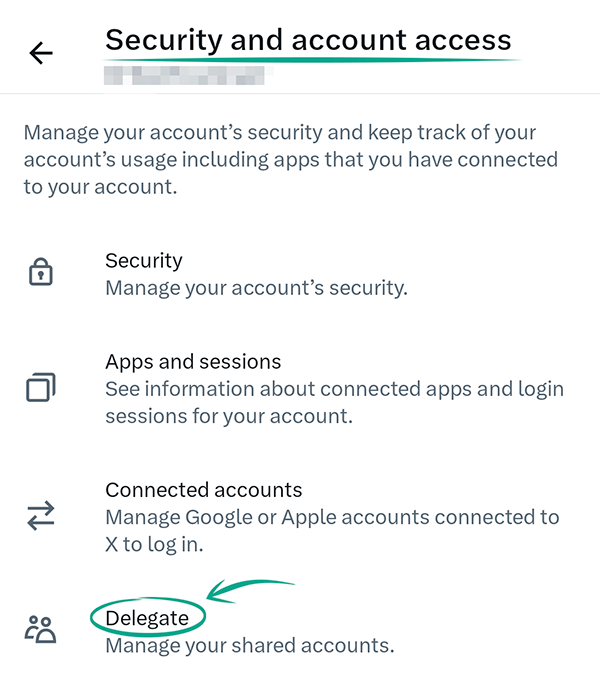
Task: Click "Manage your shared accounts." text
Action: point(249,646)
